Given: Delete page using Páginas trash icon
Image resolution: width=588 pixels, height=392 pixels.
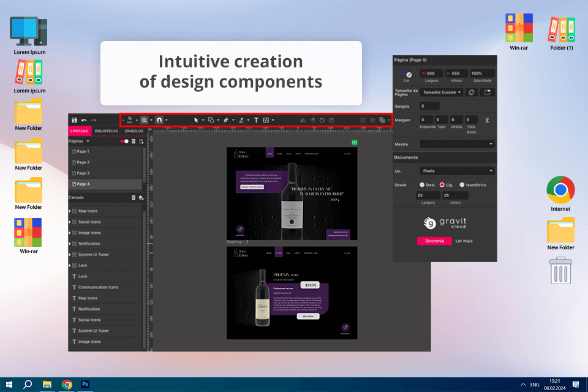Looking at the screenshot, I should 134,141.
